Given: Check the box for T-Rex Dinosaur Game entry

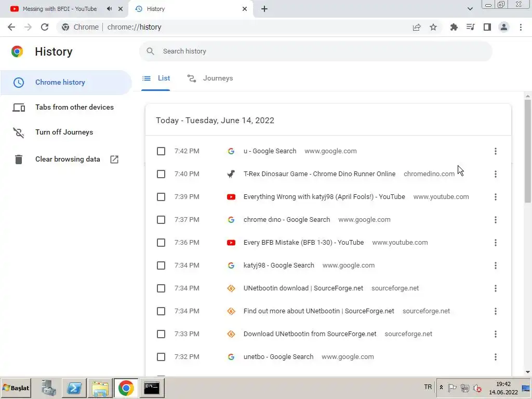Looking at the screenshot, I should click(x=161, y=174).
